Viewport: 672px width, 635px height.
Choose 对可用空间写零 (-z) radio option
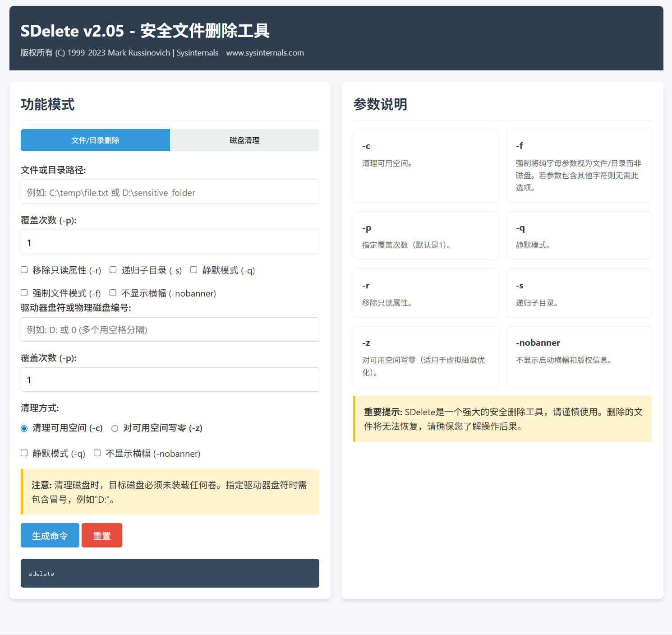[x=115, y=428]
